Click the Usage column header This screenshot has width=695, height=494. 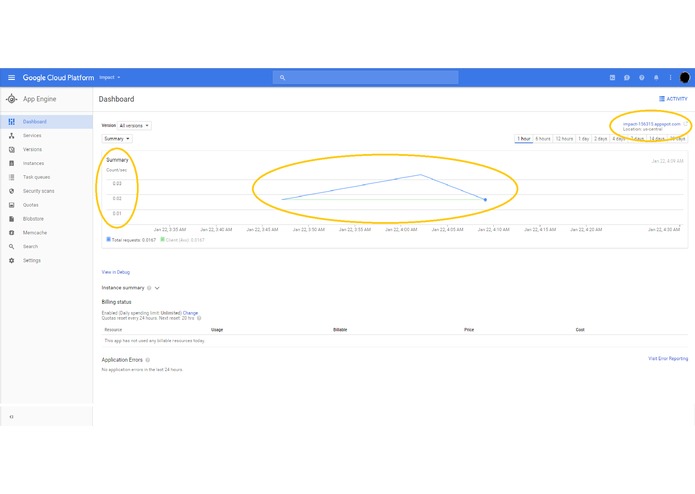point(217,330)
